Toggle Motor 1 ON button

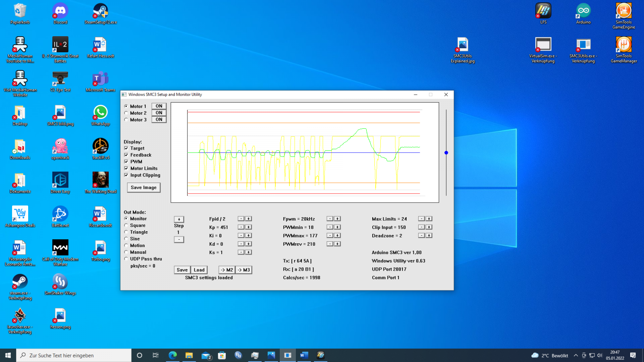tap(159, 106)
